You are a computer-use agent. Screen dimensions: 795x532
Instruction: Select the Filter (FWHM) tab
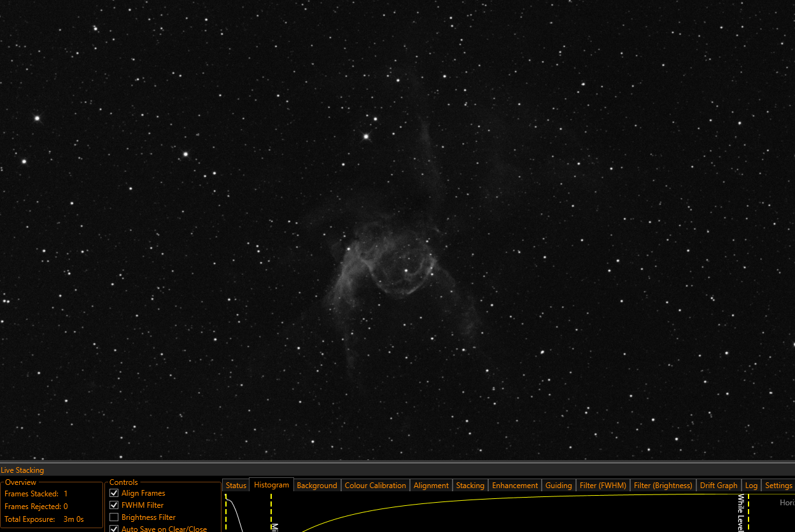click(x=603, y=486)
